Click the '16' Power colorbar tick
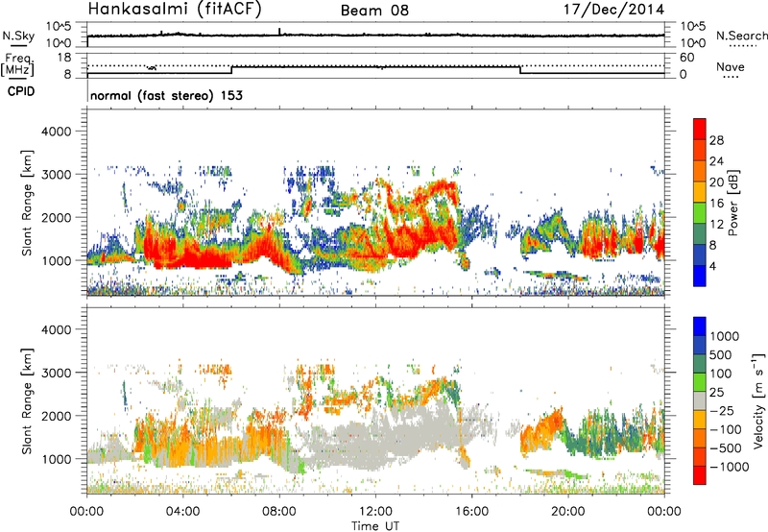768x532 pixels. tap(716, 204)
